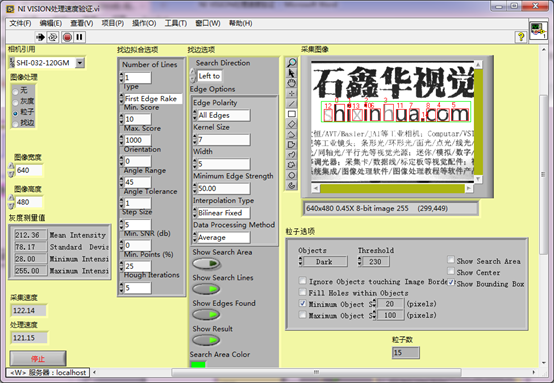Toggle particle Show Search Area checkbox
This screenshot has height=383, width=554.
point(450,260)
